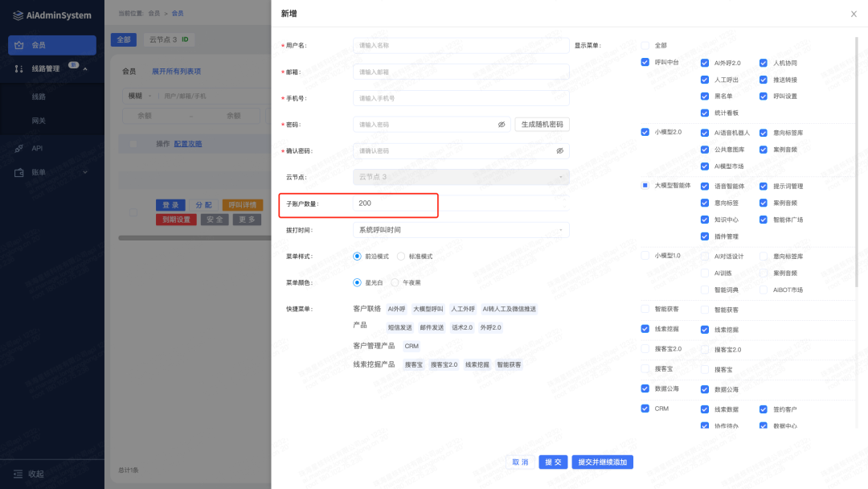Click the 账单 wallet icon in sidebar
The height and width of the screenshot is (489, 868).
19,172
